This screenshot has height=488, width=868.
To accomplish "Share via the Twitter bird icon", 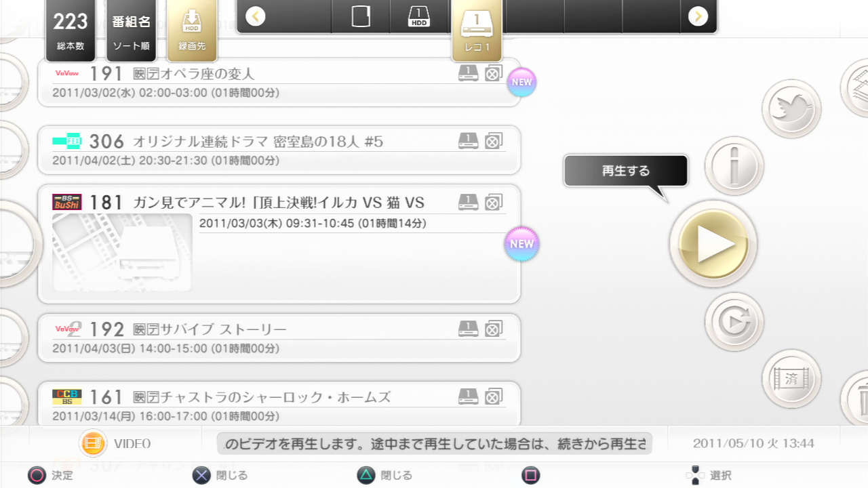I will click(x=791, y=108).
